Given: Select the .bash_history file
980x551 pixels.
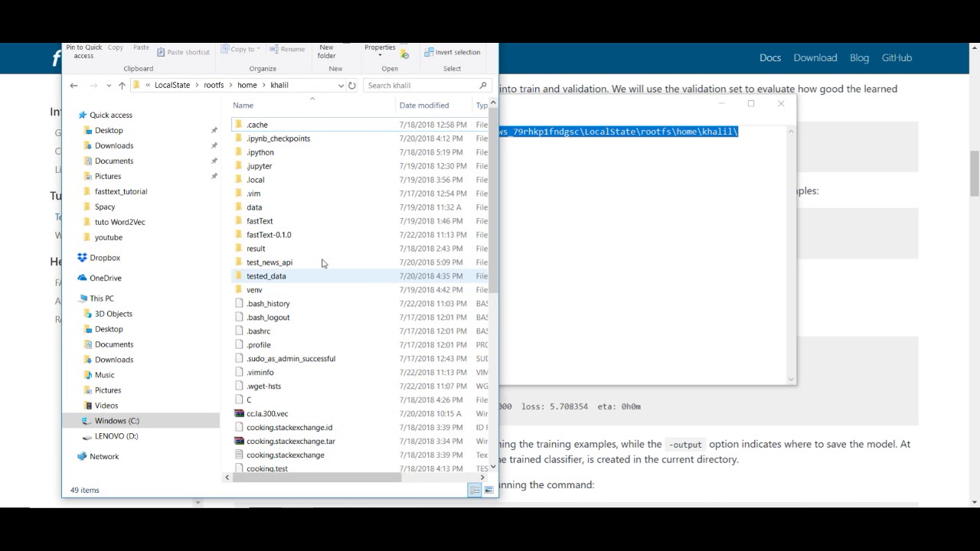Looking at the screenshot, I should coord(268,304).
